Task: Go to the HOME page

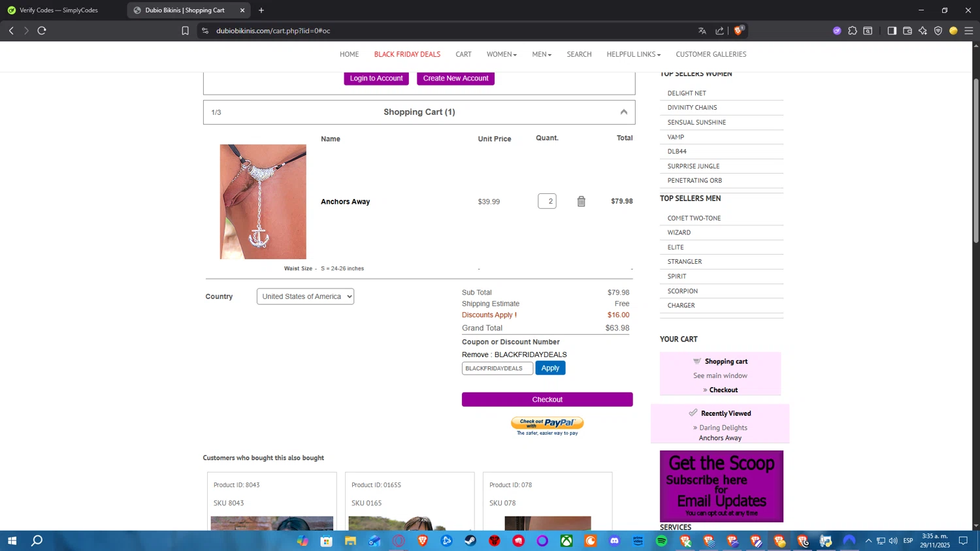Action: coord(349,54)
